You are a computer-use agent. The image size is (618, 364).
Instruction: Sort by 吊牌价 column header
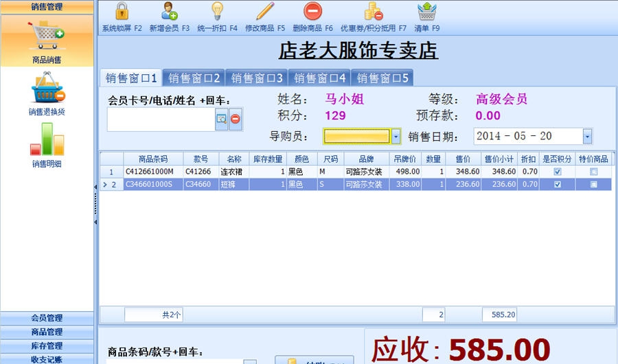[x=405, y=159]
